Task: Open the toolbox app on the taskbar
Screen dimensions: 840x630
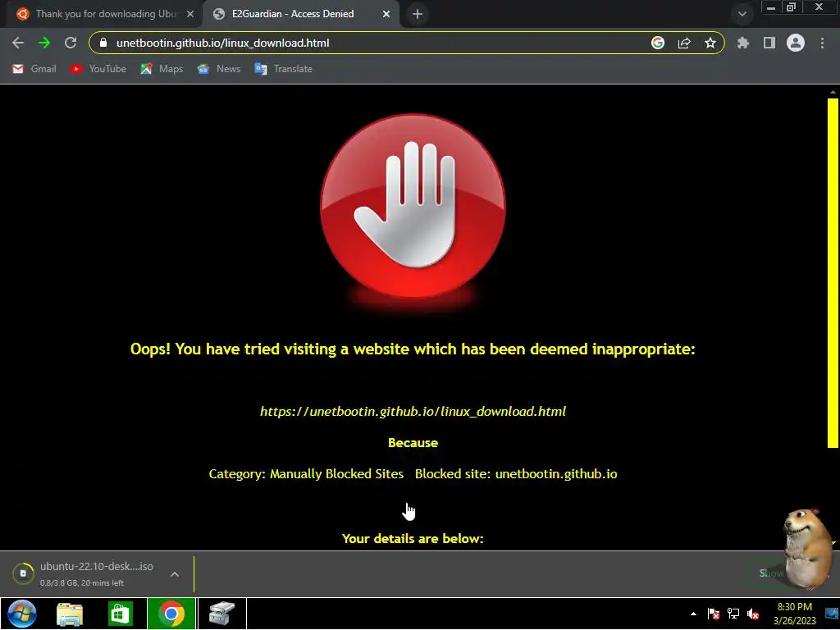Action: point(221,614)
